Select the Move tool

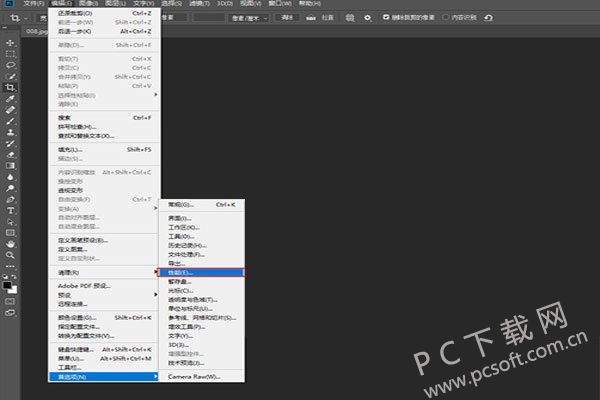tap(10, 42)
